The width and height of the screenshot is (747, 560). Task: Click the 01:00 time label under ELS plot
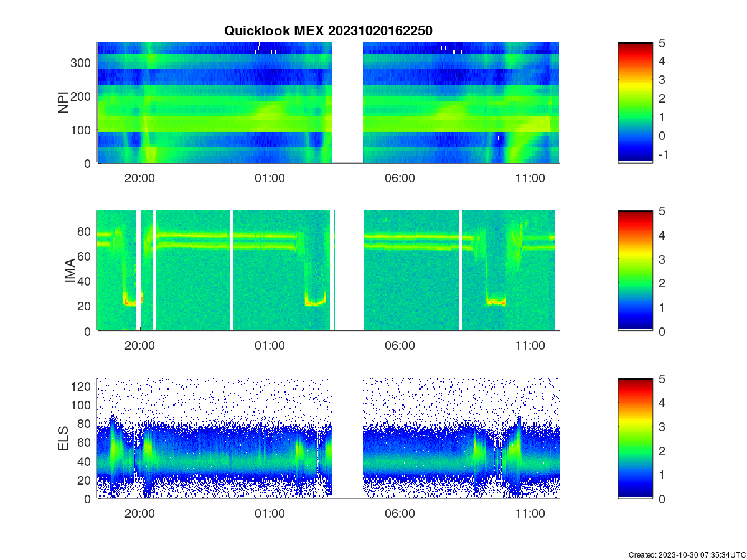tap(270, 513)
